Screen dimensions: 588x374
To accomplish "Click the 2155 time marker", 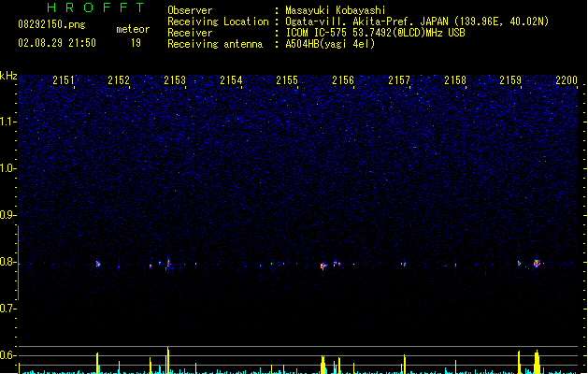I will pyautogui.click(x=287, y=80).
